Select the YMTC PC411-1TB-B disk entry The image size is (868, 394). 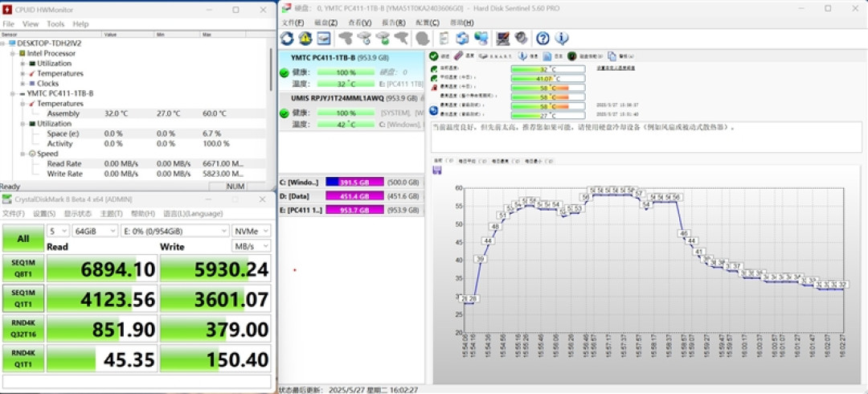pos(351,71)
